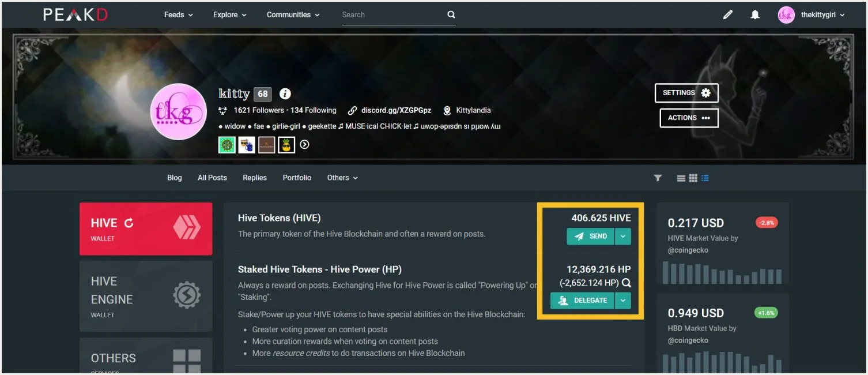
Task: Open the Others services card
Action: 146,356
